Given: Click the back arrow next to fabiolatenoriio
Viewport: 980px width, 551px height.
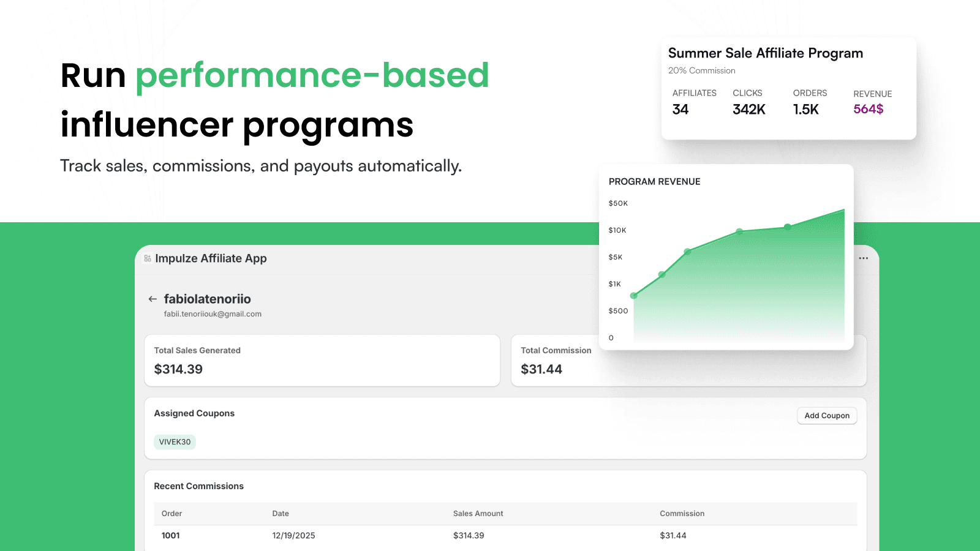Looking at the screenshot, I should click(x=153, y=299).
